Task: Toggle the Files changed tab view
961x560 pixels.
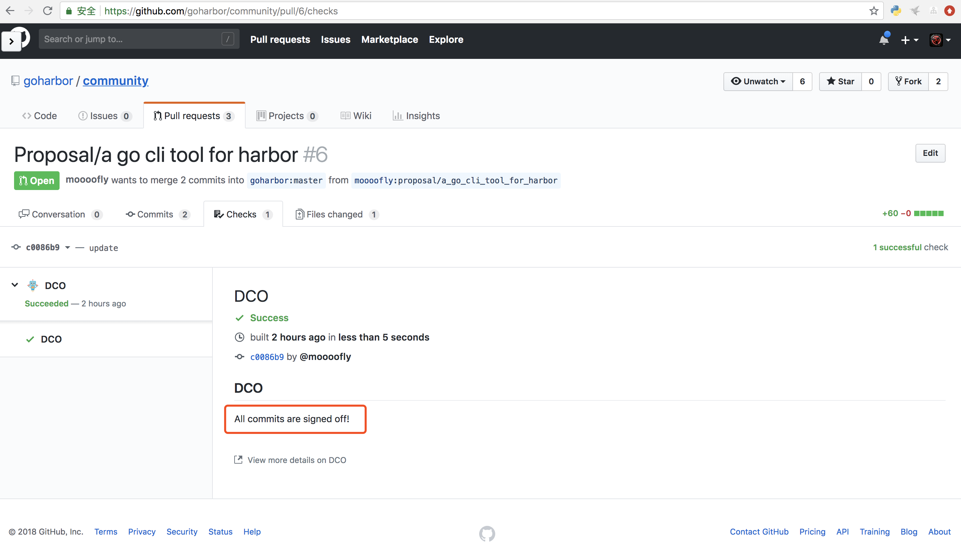Action: point(336,213)
